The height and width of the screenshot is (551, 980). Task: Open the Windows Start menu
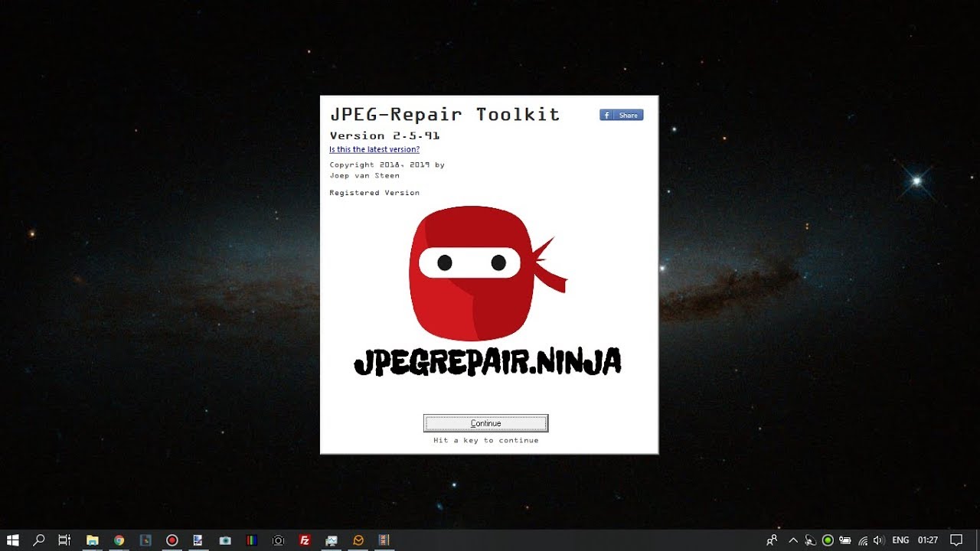13,540
